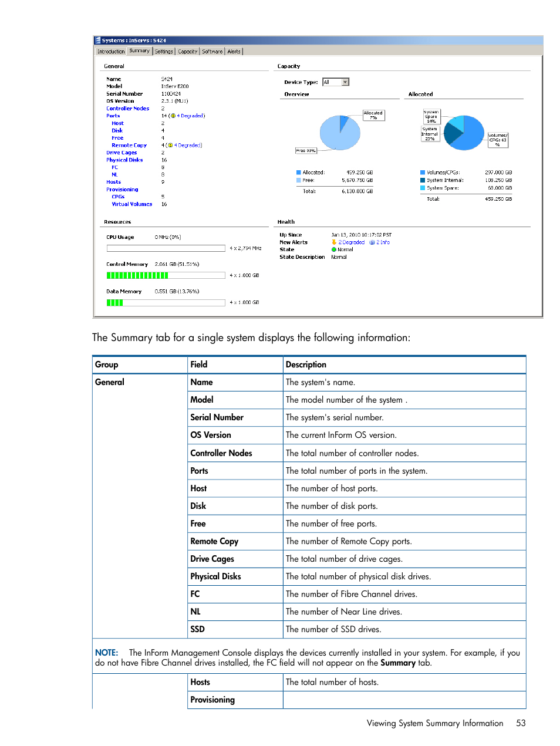Open the Drive Cages link

(x=122, y=153)
